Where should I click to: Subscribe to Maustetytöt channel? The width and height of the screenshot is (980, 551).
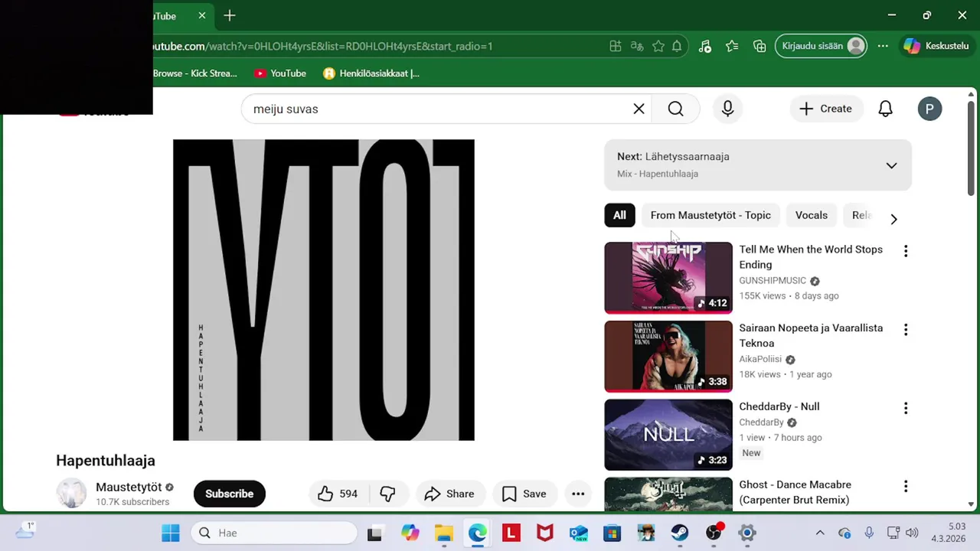tap(229, 494)
